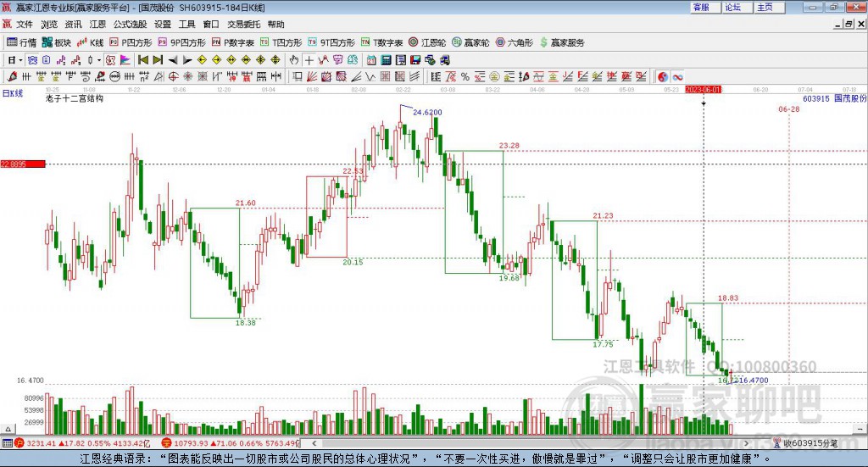Step chart left with black left arrow

(x=173, y=60)
